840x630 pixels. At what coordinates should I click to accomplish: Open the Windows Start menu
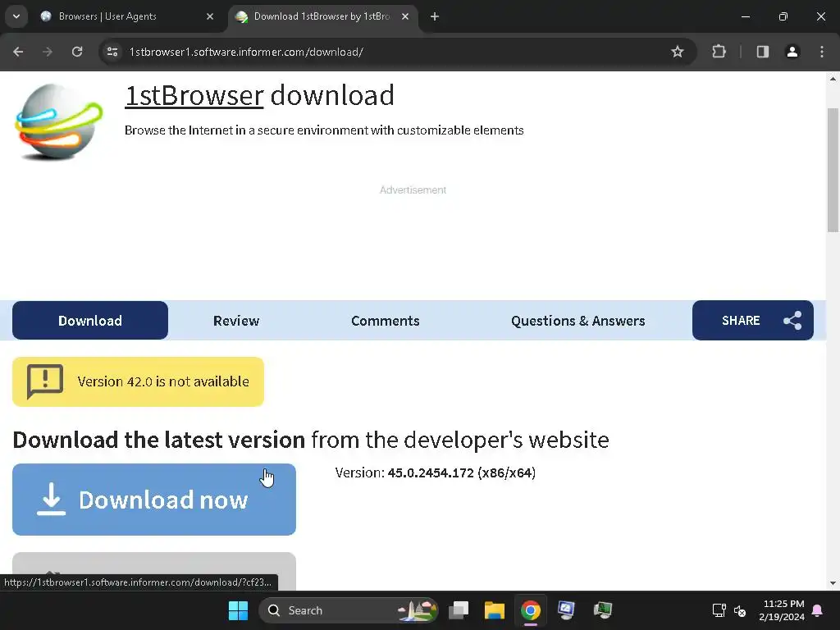tap(239, 610)
